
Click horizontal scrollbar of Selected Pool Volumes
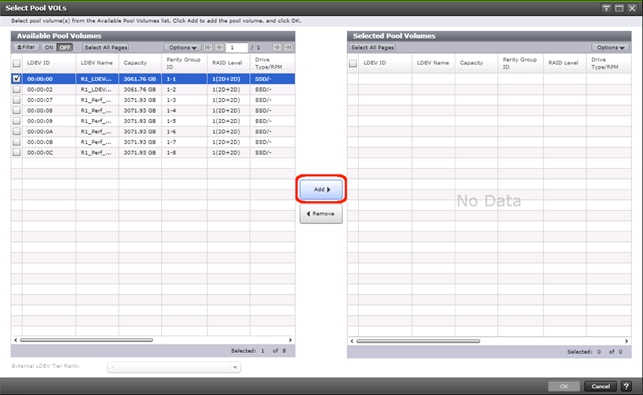(418, 341)
